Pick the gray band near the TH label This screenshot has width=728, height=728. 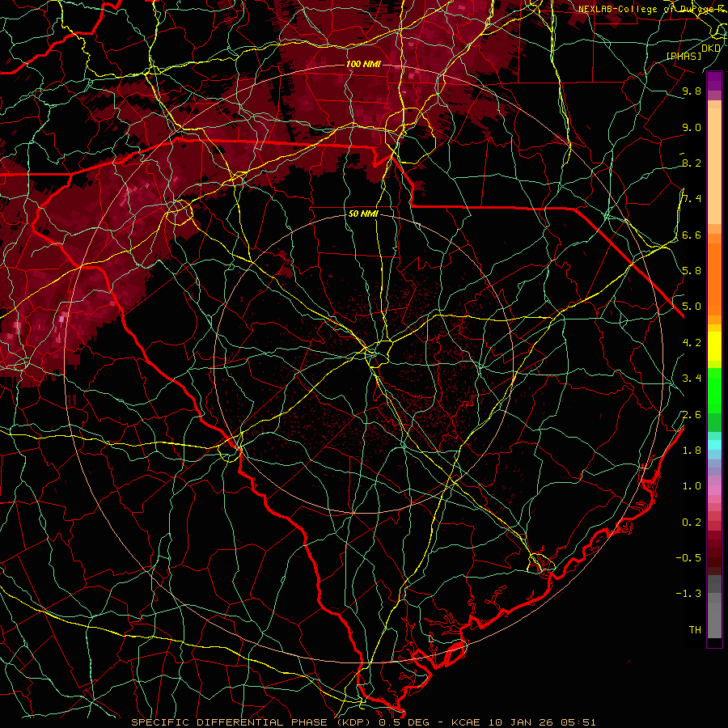(714, 620)
